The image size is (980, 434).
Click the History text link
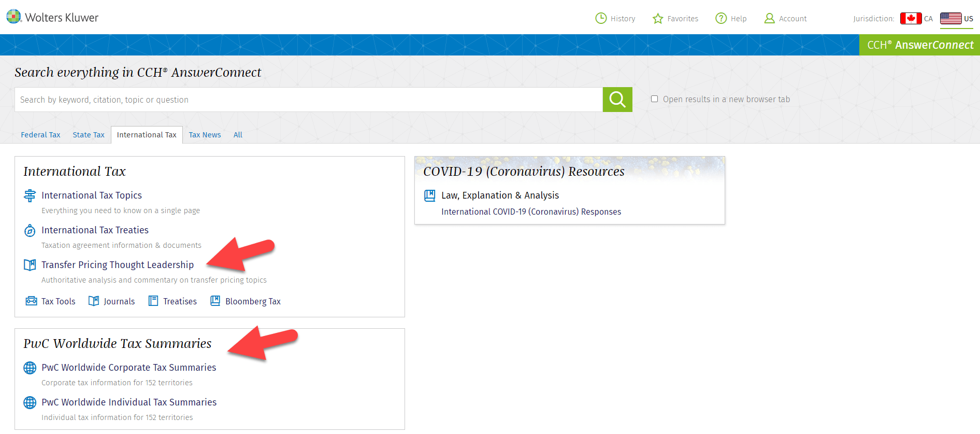click(x=623, y=19)
